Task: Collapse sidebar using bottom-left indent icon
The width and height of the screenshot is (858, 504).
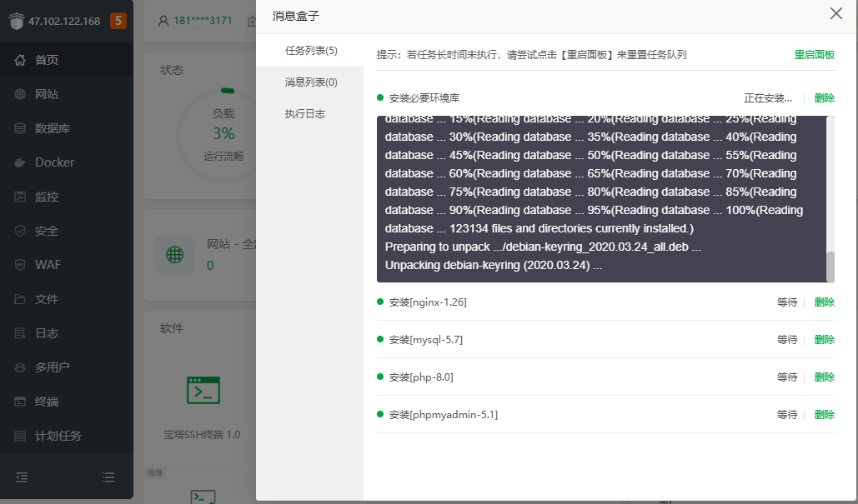Action: point(22,477)
